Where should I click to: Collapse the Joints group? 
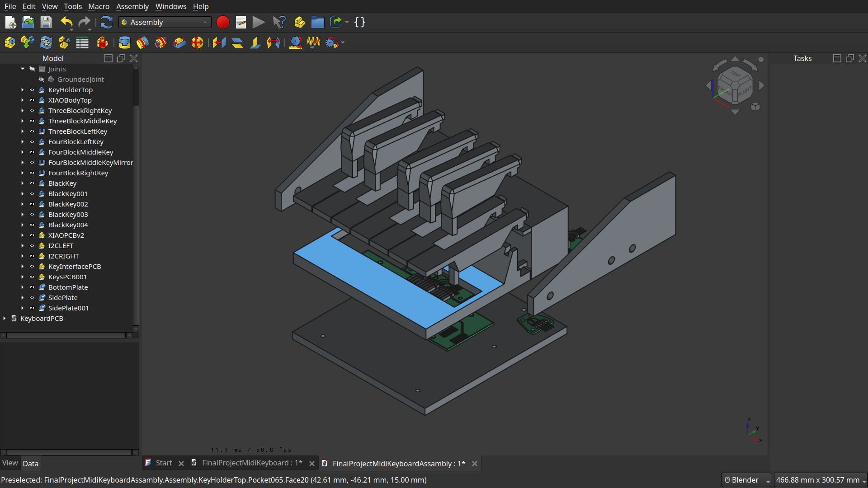[23, 69]
